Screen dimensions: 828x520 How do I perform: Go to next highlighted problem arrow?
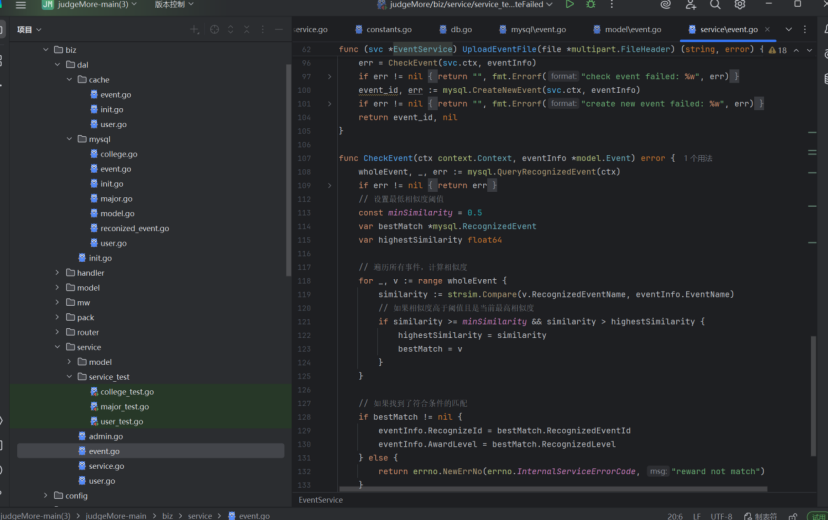coord(810,50)
